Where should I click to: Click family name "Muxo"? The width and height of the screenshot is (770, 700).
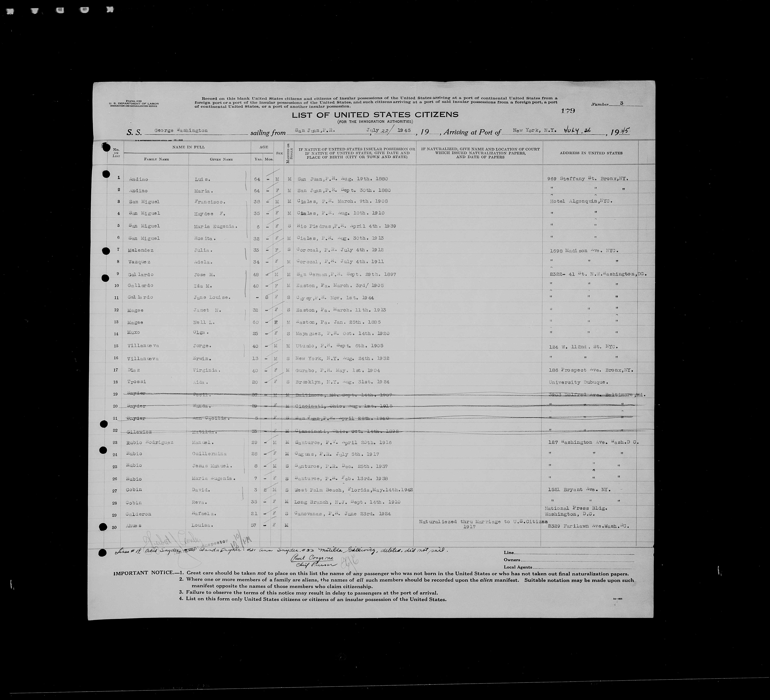click(x=134, y=332)
